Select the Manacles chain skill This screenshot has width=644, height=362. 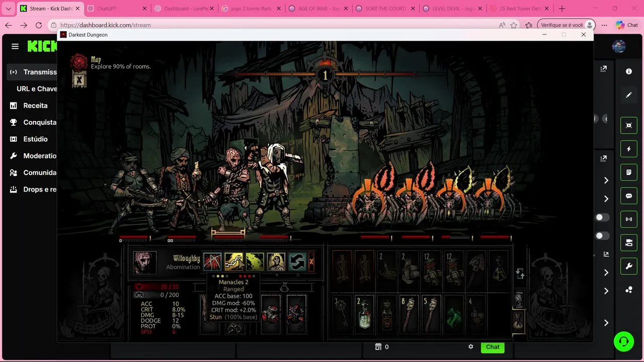(233, 262)
